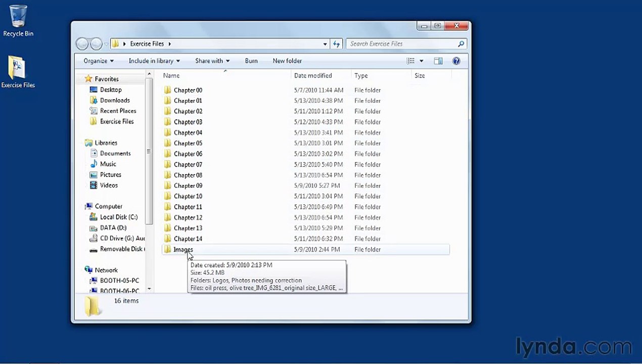Open the address bar history dropdown
This screenshot has height=364, width=642.
point(325,44)
